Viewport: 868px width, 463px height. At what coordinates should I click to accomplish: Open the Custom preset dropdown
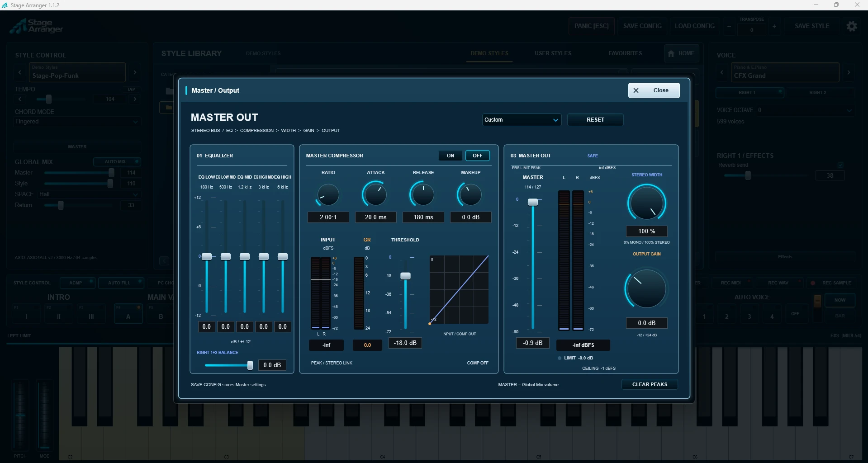coord(522,120)
